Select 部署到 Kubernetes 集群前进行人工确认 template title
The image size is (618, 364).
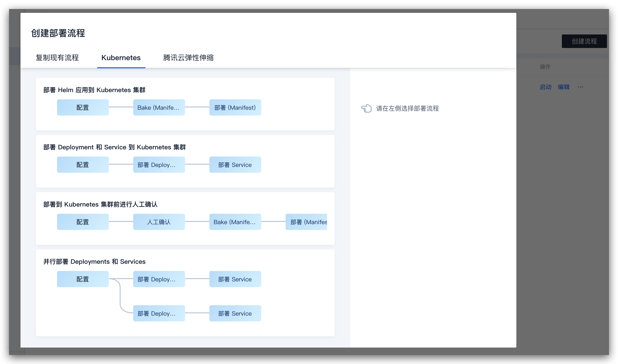coord(100,204)
